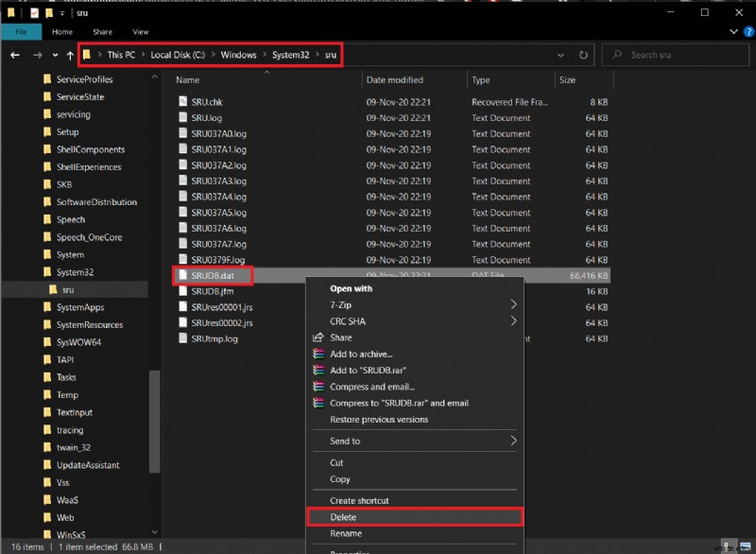Image resolution: width=756 pixels, height=554 pixels.
Task: Click the WinRAR icon beside Compress and email
Action: tap(318, 387)
